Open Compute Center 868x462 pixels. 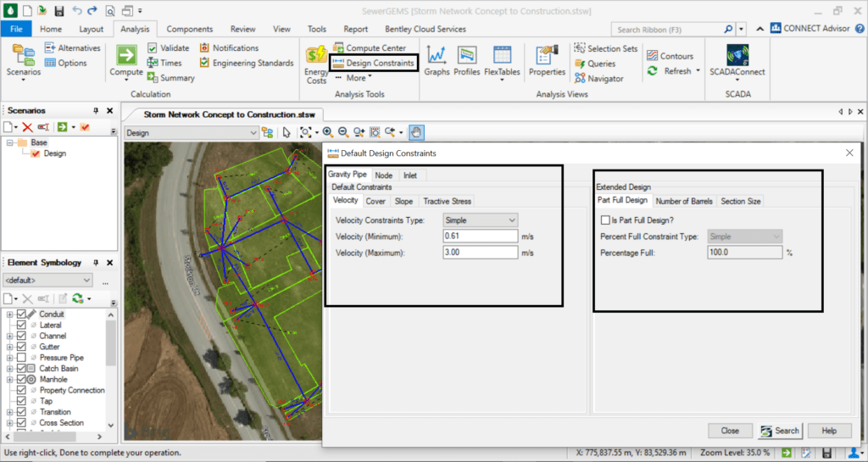tap(370, 48)
